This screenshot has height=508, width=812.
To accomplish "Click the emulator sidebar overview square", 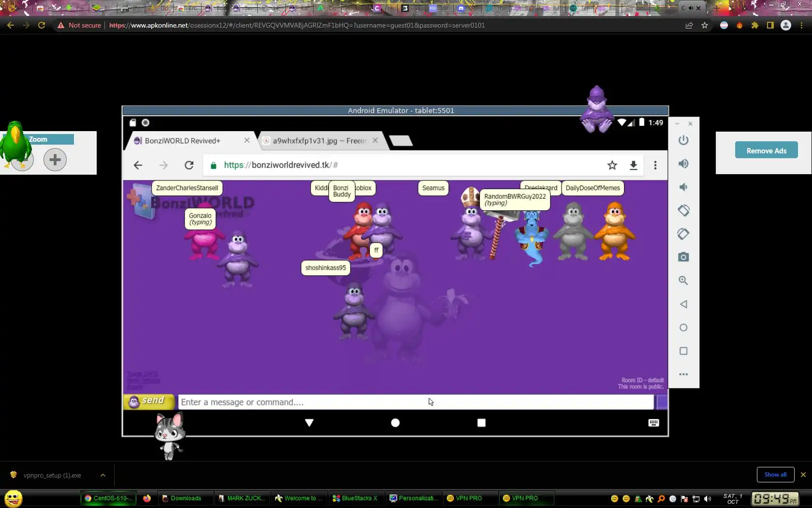I will (x=683, y=351).
